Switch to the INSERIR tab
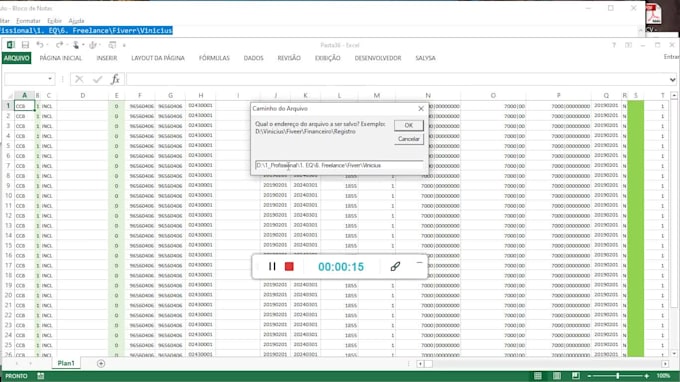The height and width of the screenshot is (382, 680). 107,58
